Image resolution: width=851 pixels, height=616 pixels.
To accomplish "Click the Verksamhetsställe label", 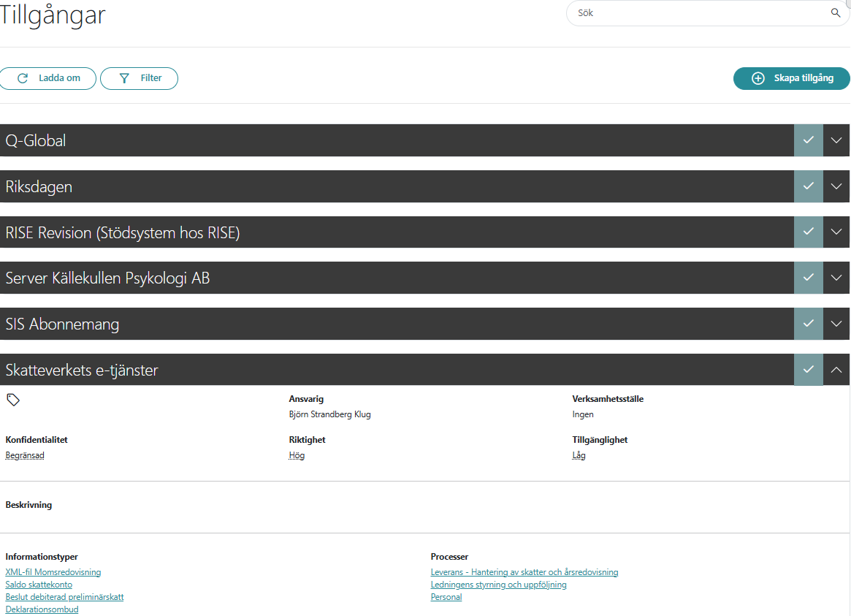I will pos(608,399).
